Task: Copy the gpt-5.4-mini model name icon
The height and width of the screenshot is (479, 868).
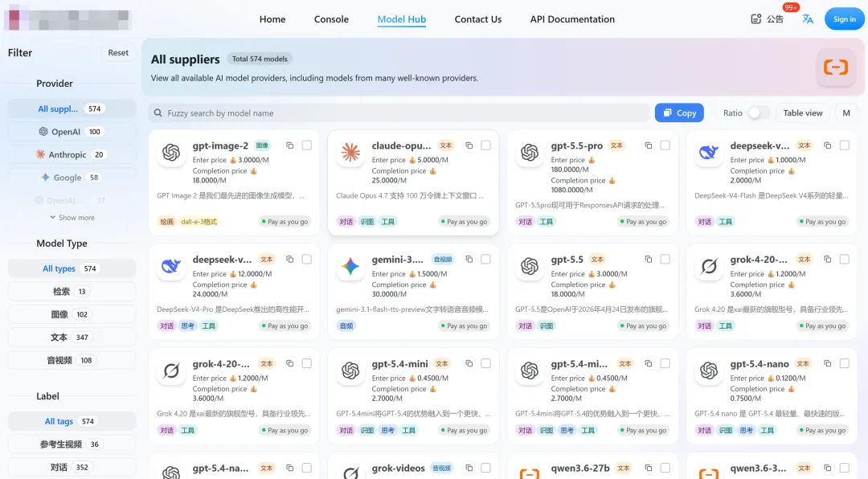Action: coord(469,364)
